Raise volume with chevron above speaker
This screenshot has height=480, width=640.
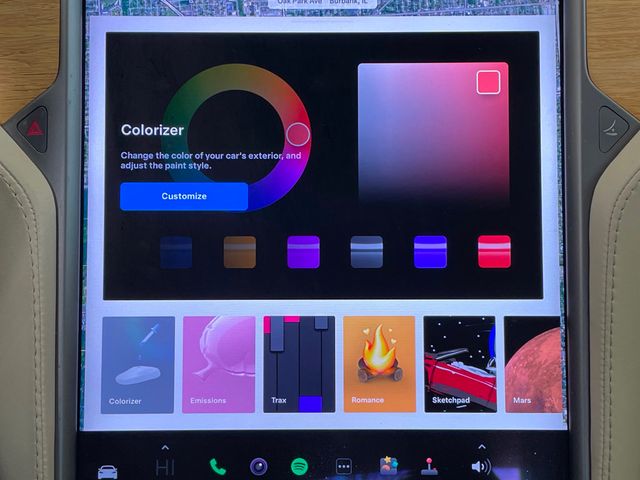pyautogui.click(x=481, y=446)
